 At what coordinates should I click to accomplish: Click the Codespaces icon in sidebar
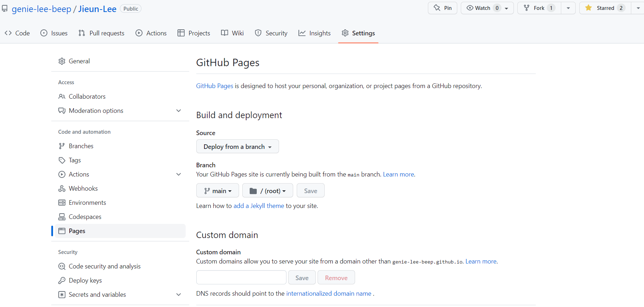62,217
